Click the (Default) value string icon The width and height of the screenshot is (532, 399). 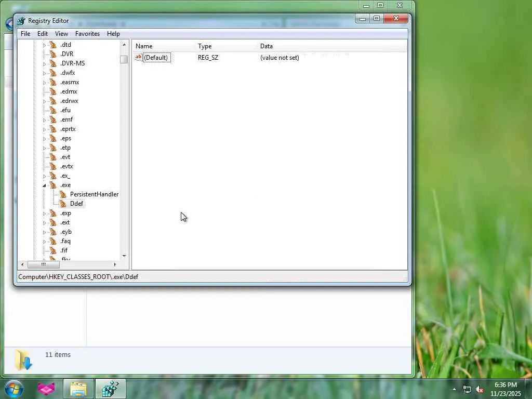[x=138, y=57]
